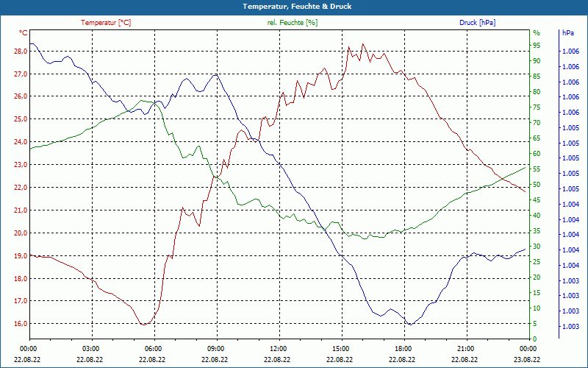
Task: Click the '95' humidity axis value
Action: [x=537, y=46]
